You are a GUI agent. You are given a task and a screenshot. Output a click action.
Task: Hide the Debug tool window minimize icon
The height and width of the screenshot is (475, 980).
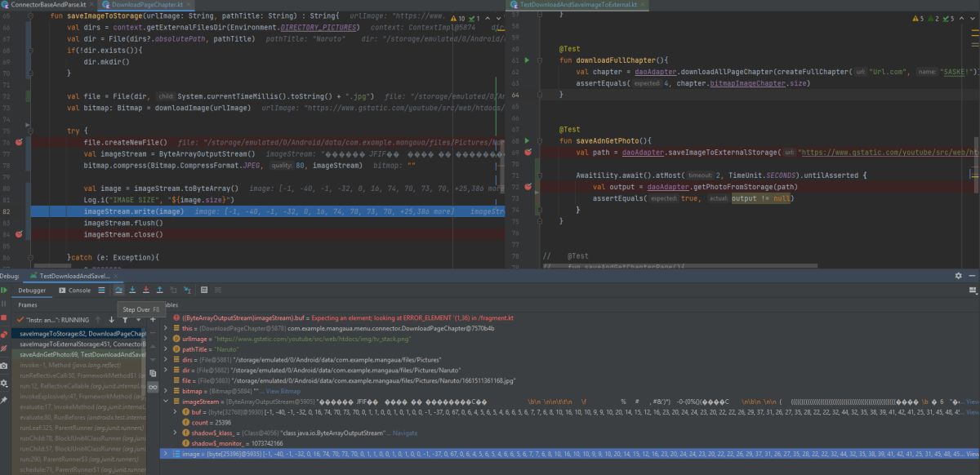pyautogui.click(x=972, y=276)
